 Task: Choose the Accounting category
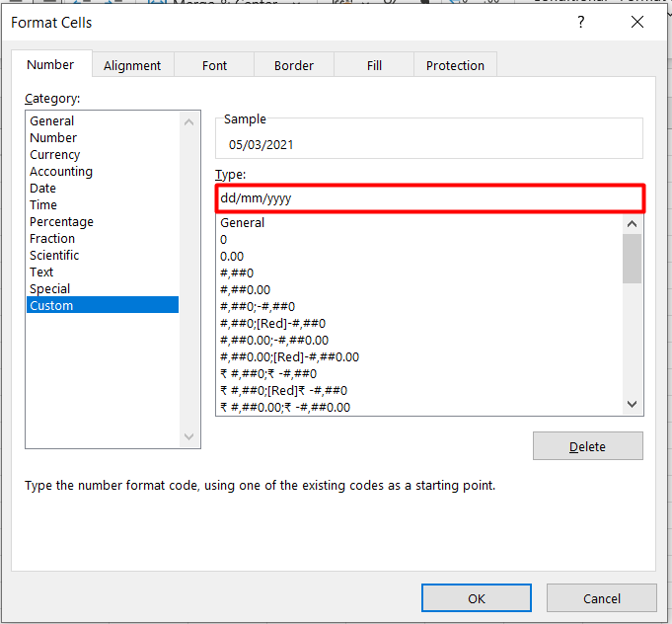click(x=103, y=171)
